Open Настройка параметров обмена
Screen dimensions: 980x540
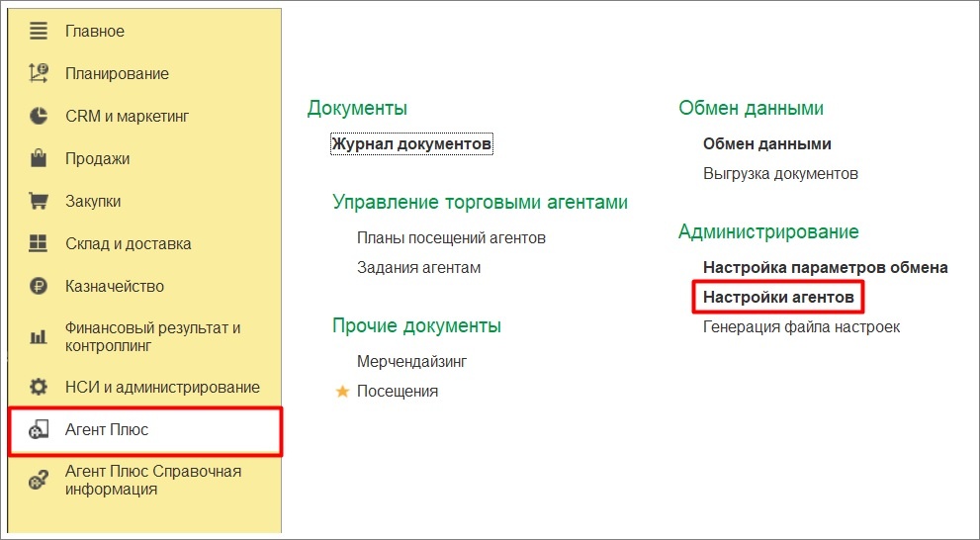pos(826,267)
